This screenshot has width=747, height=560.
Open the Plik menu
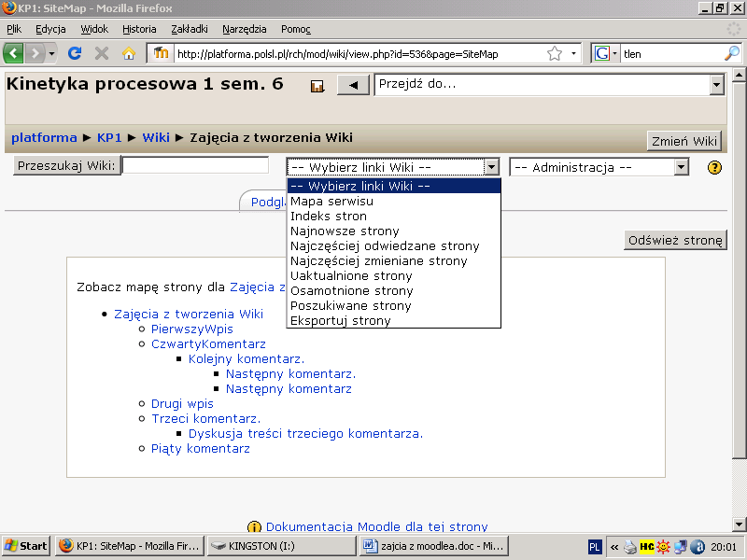tap(14, 29)
